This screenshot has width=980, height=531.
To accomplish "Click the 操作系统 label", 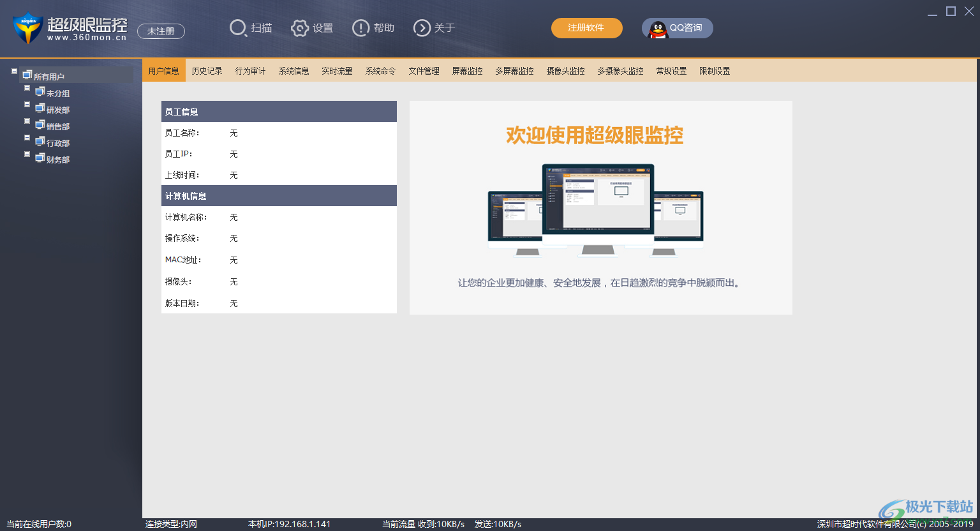I will tap(182, 238).
